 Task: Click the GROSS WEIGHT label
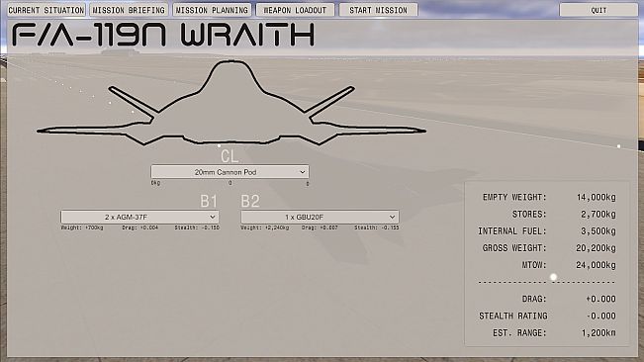(x=514, y=248)
